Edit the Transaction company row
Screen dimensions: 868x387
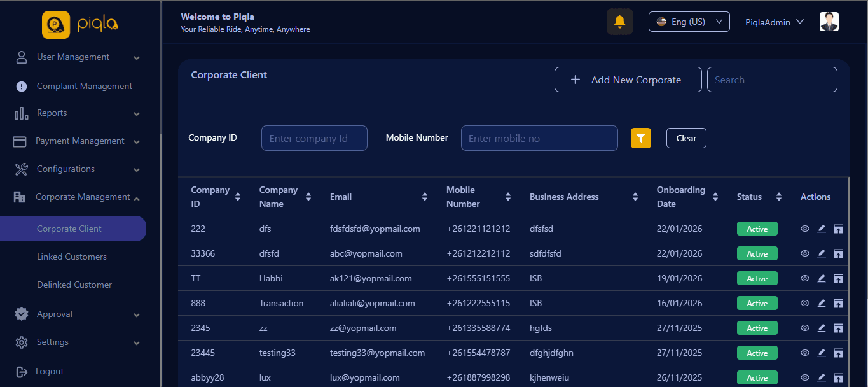pos(822,303)
